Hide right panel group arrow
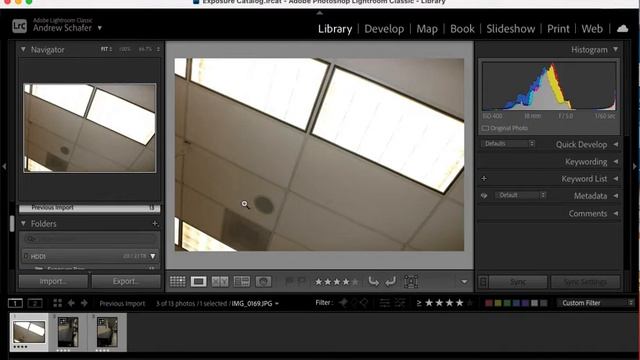 tap(635, 167)
